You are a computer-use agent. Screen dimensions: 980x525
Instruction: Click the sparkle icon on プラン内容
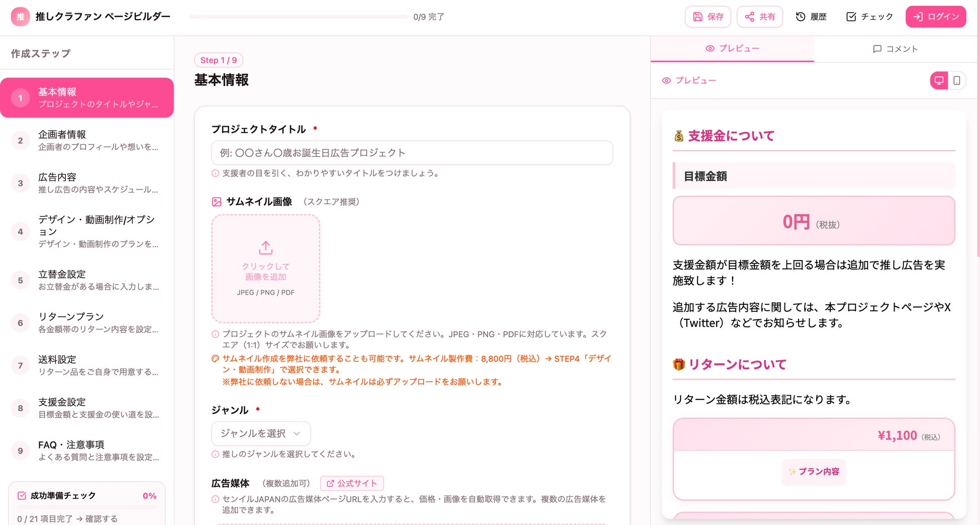tap(792, 472)
